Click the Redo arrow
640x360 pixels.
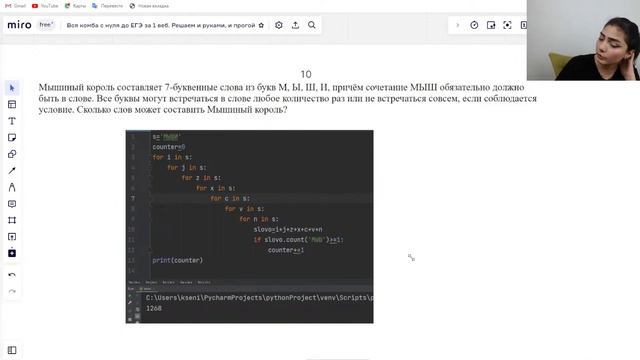12,291
